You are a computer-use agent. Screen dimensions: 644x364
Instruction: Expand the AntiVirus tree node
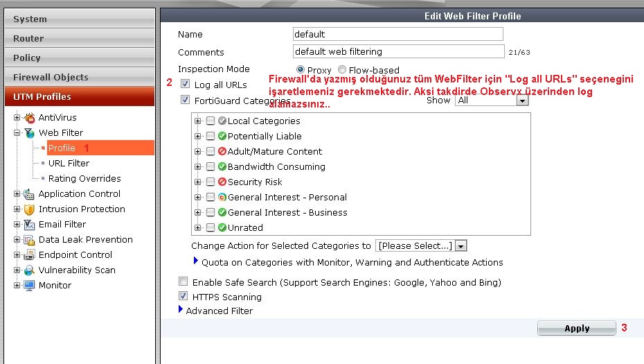coord(17,118)
